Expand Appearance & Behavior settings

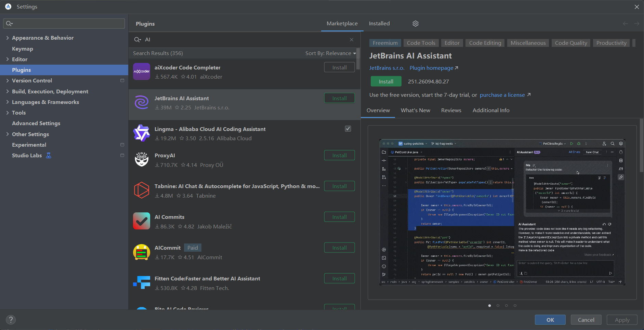point(8,38)
